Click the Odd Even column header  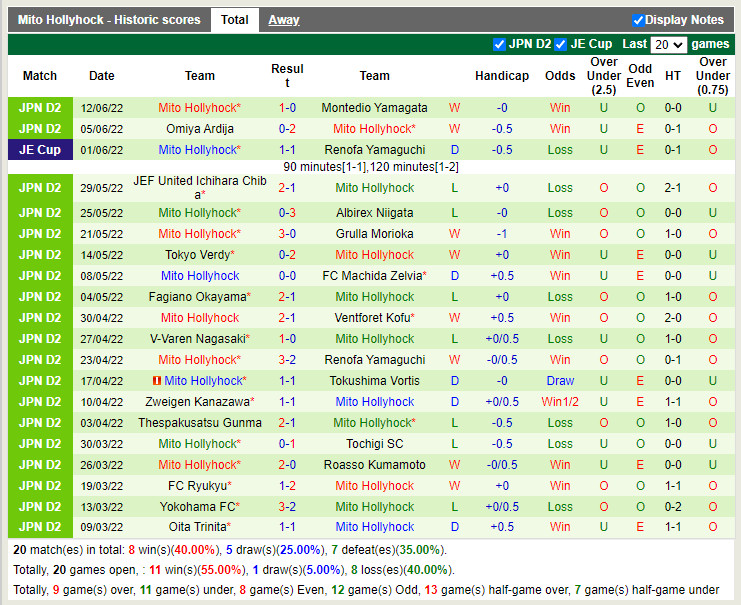[640, 76]
